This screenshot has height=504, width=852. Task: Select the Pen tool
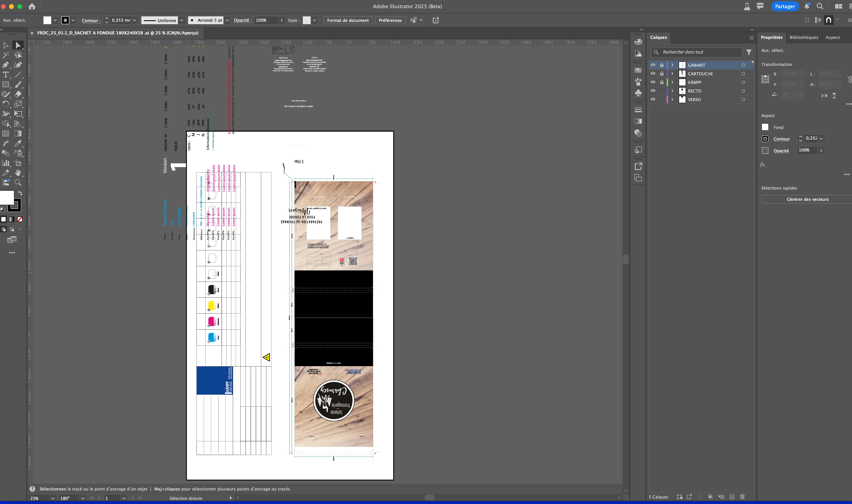tap(6, 64)
